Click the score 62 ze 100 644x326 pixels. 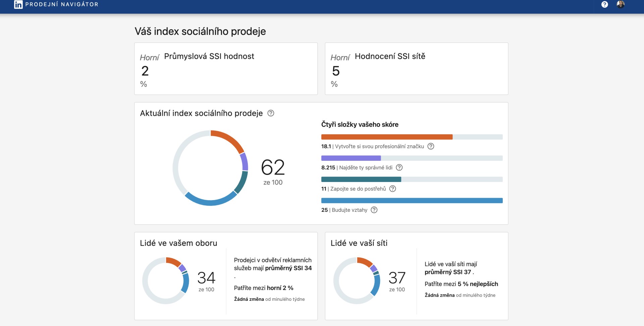(x=273, y=171)
